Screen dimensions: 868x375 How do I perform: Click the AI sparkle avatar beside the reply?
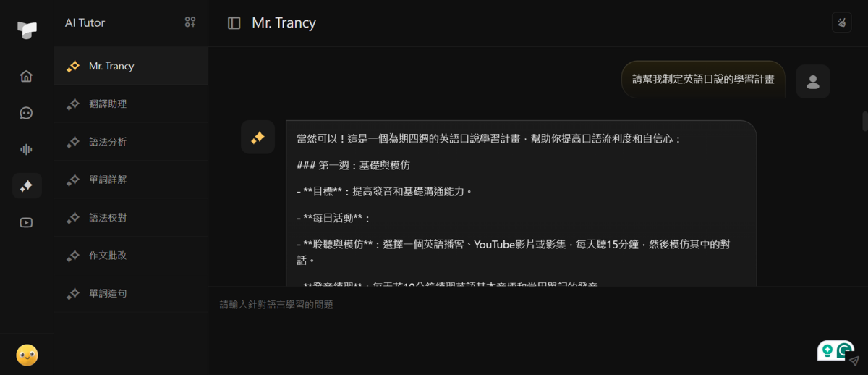[258, 137]
